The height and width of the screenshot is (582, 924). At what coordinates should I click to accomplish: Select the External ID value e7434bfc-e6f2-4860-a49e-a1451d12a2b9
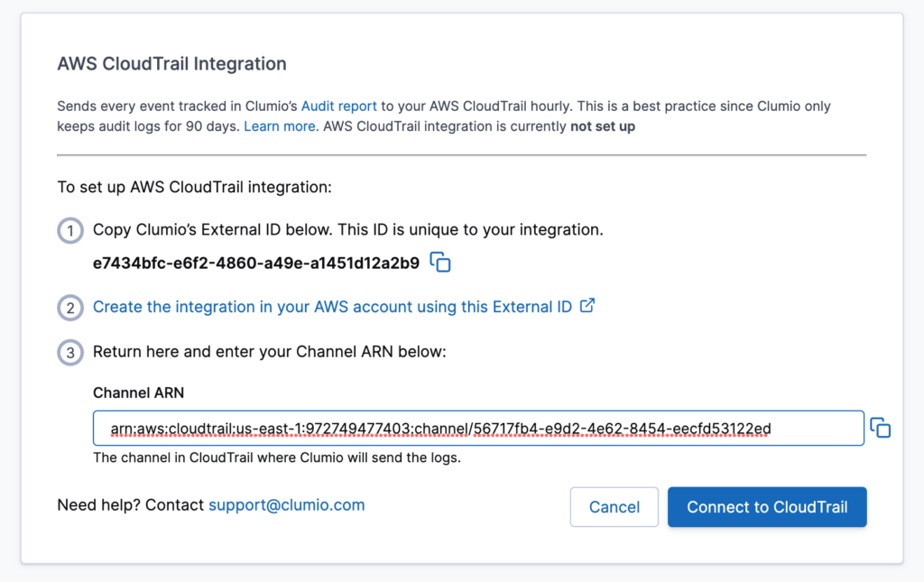point(256,263)
